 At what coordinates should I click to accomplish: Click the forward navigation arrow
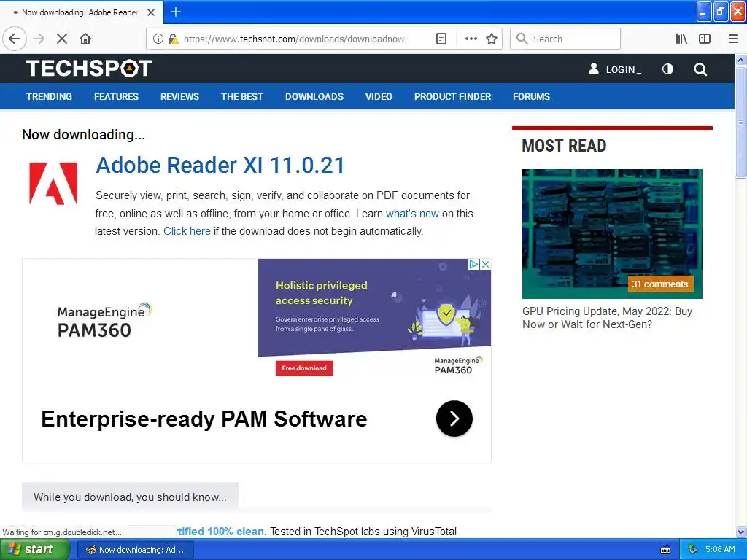[x=39, y=39]
